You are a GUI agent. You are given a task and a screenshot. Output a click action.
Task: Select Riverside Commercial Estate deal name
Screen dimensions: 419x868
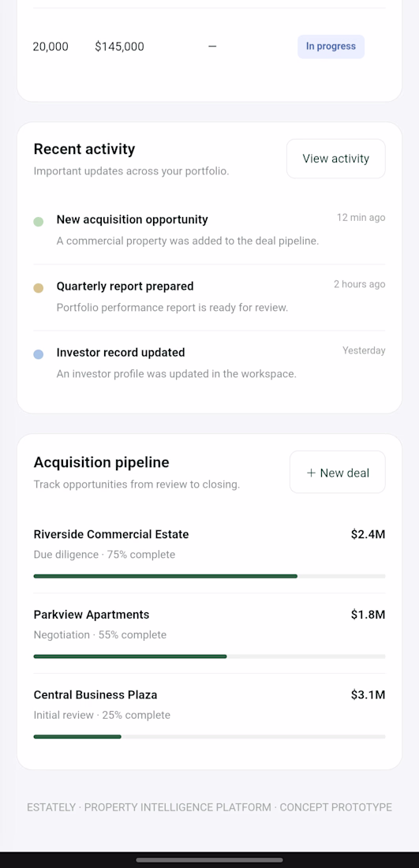tap(111, 534)
